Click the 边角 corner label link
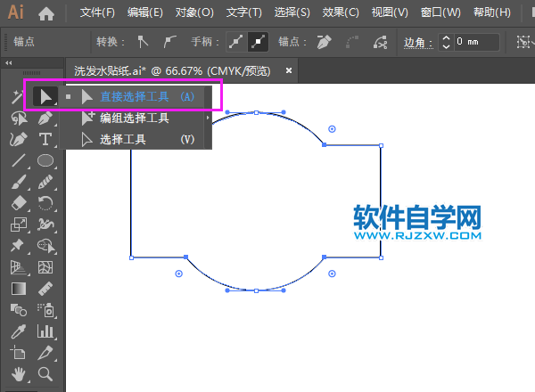The width and height of the screenshot is (535, 392). pos(418,42)
